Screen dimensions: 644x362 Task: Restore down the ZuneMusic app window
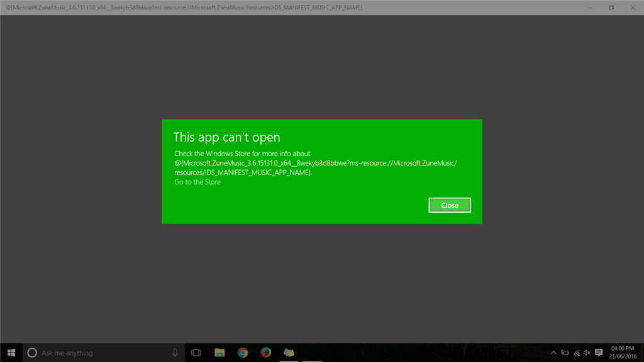click(611, 8)
